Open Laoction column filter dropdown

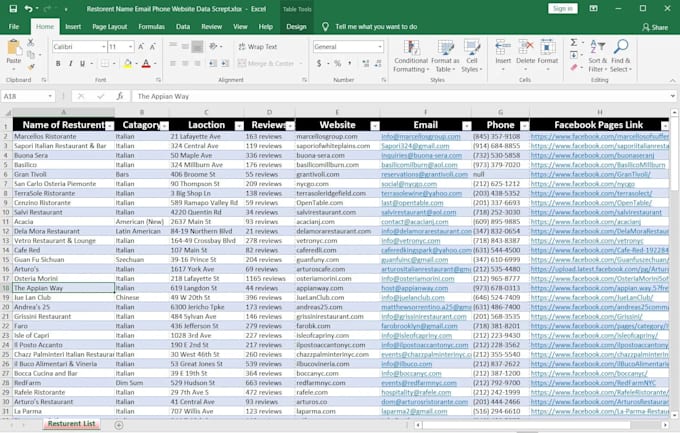[x=239, y=126]
